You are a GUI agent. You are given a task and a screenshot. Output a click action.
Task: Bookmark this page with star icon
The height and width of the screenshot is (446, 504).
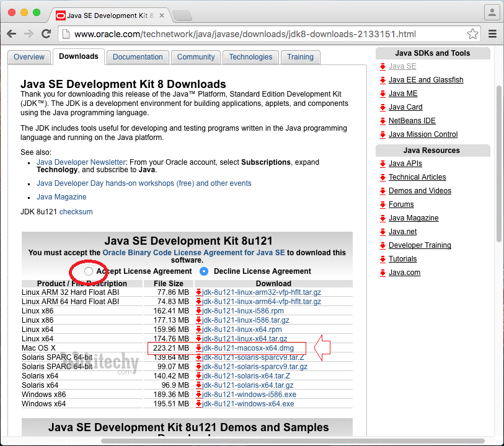(472, 34)
